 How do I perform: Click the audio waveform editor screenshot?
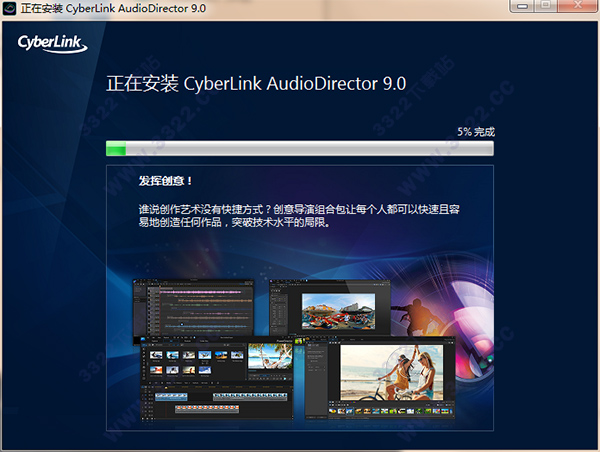(200, 308)
